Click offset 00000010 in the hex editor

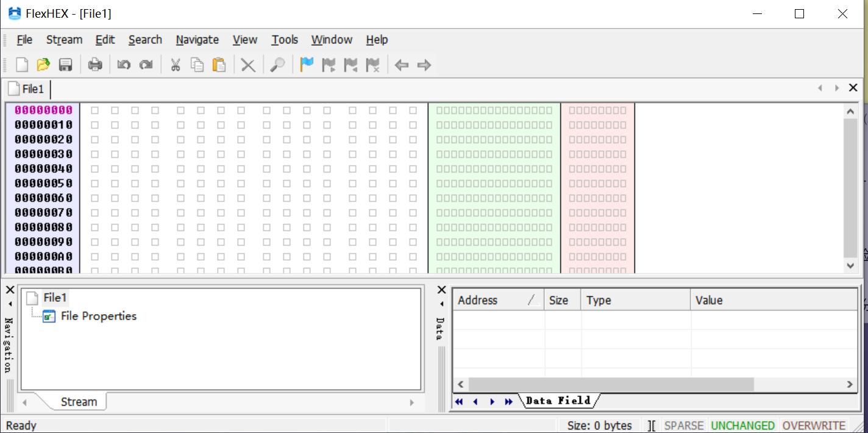(x=43, y=125)
